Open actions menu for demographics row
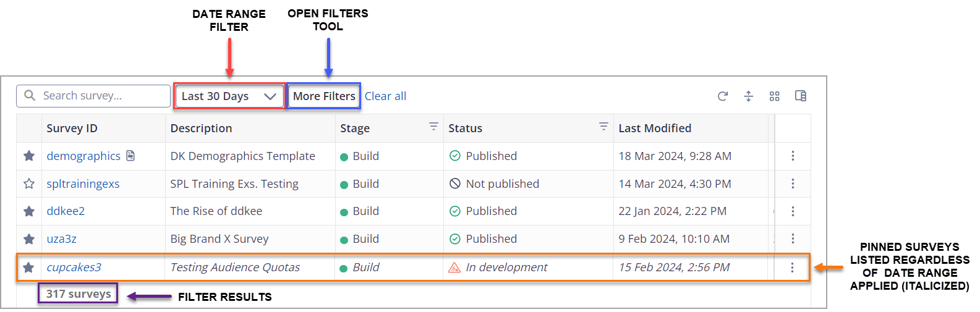 coord(793,156)
